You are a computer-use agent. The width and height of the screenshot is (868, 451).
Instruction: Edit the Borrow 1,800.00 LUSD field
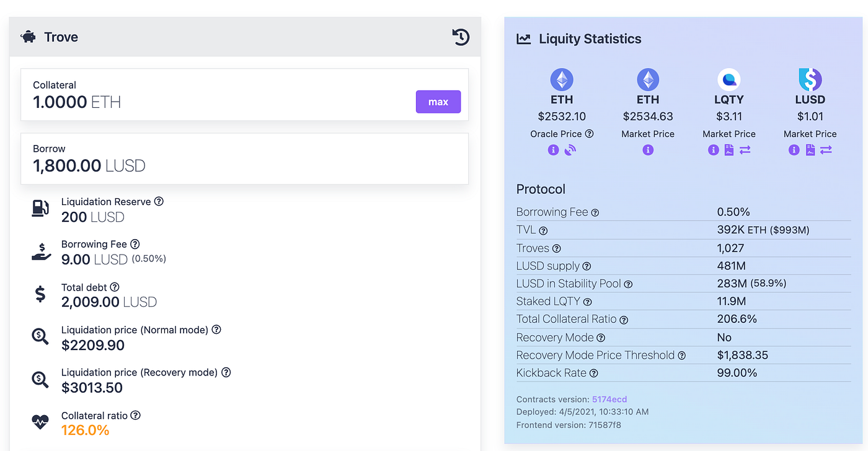pos(244,158)
